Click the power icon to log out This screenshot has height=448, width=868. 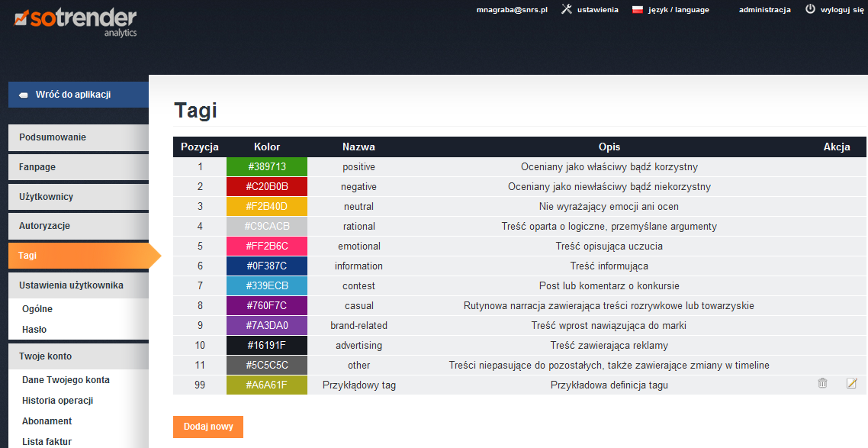pos(810,10)
